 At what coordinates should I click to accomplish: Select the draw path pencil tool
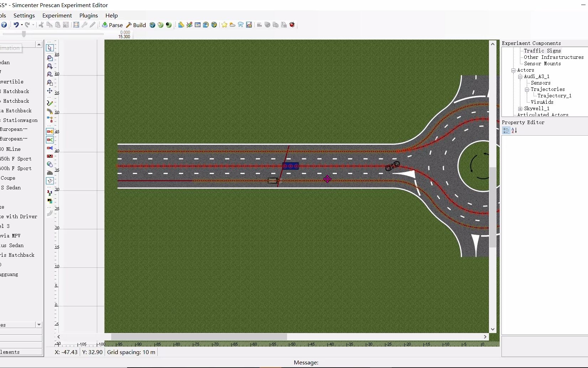click(50, 103)
